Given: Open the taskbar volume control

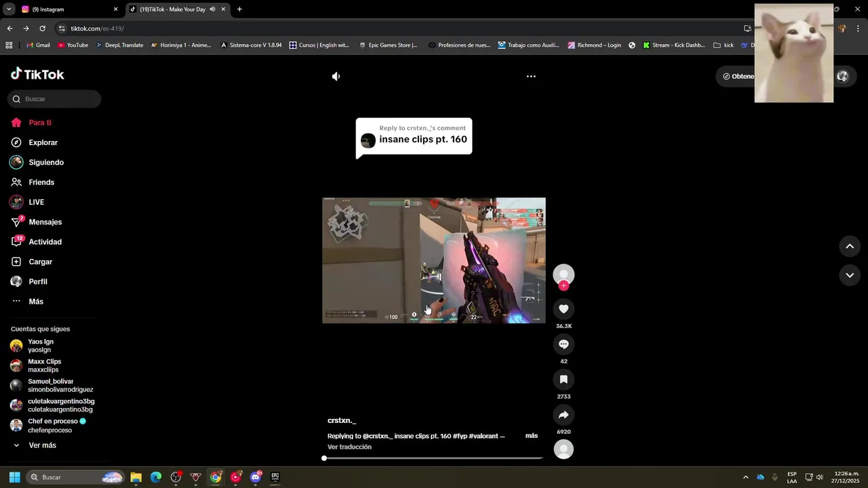Looking at the screenshot, I should tap(820, 477).
